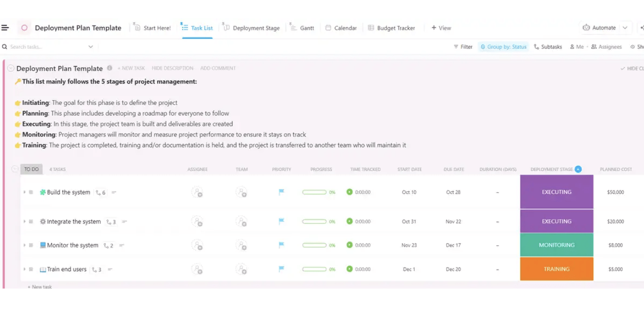This screenshot has width=644, height=321.
Task: Open the Deployment Stage tab
Action: (252, 28)
